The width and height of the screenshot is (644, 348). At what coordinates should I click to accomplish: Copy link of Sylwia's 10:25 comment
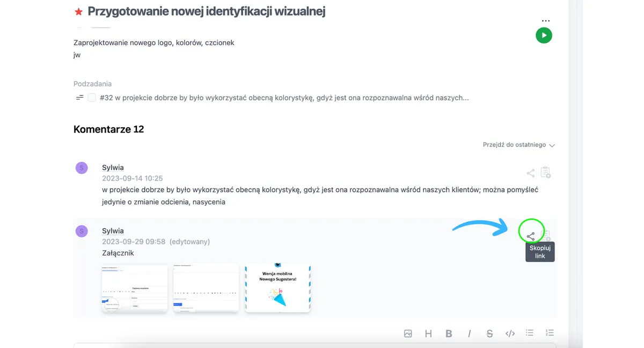[x=530, y=173]
